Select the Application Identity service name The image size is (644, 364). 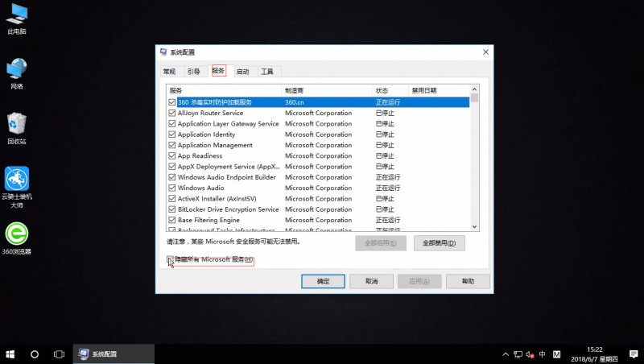click(207, 134)
